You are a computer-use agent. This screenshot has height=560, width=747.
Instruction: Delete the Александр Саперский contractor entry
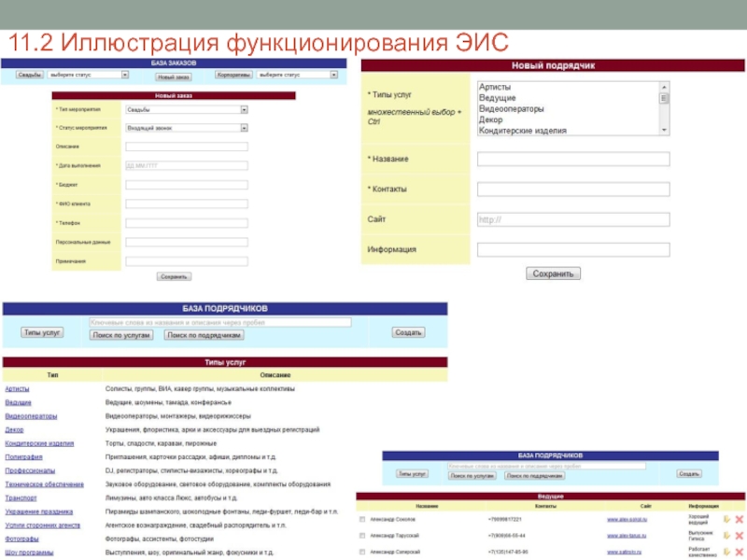coord(739,553)
